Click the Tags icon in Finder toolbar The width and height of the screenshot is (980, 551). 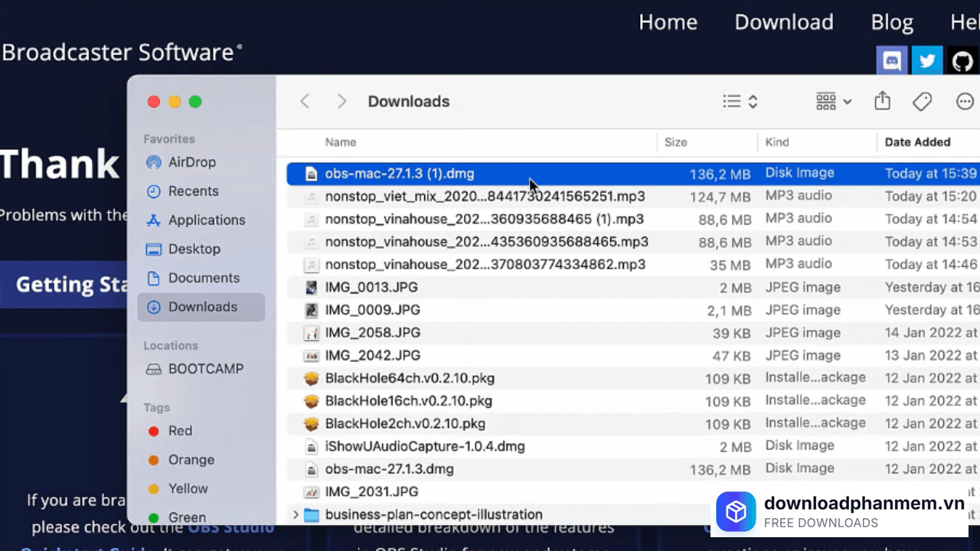tap(922, 102)
